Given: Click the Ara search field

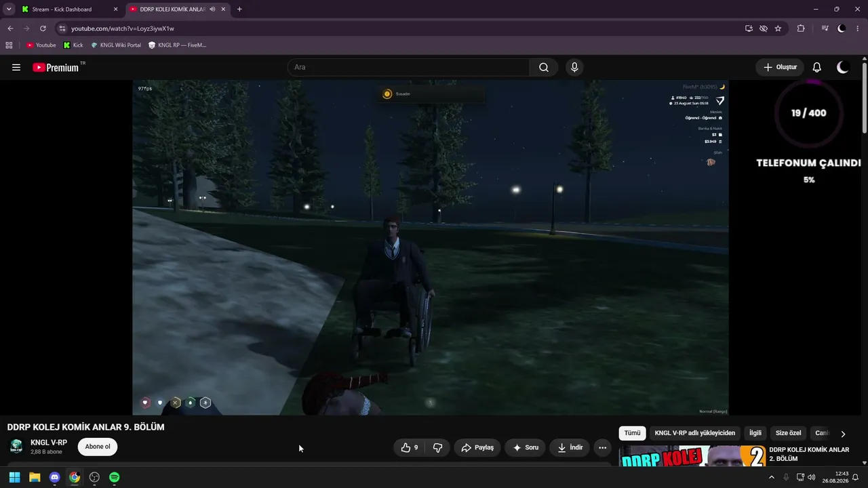Looking at the screenshot, I should [408, 67].
